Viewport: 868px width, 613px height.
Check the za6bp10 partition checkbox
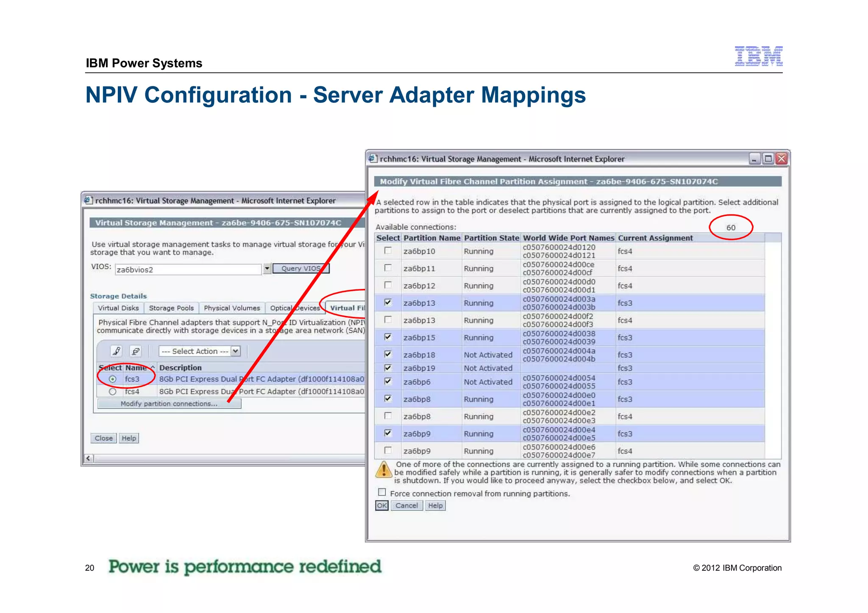pos(388,250)
